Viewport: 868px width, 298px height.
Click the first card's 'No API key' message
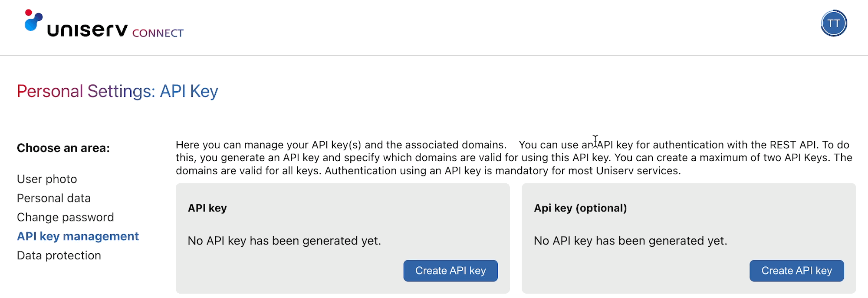[284, 241]
